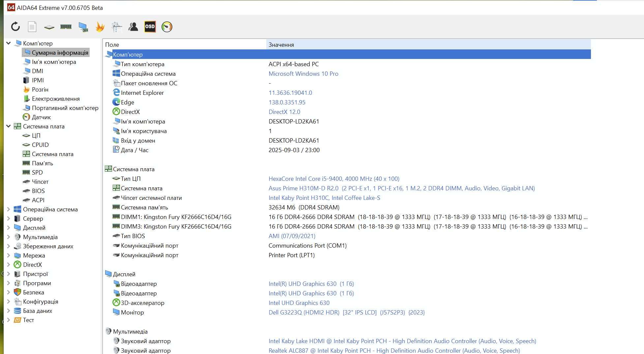Image resolution: width=644 pixels, height=354 pixels.
Task: Expand the Збереження даних node
Action: pyautogui.click(x=9, y=246)
